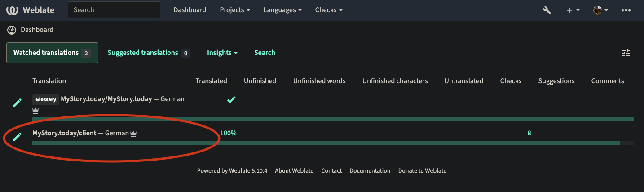Click the Dashboard gauge icon in breadcrumb
644x192 pixels.
pyautogui.click(x=12, y=30)
